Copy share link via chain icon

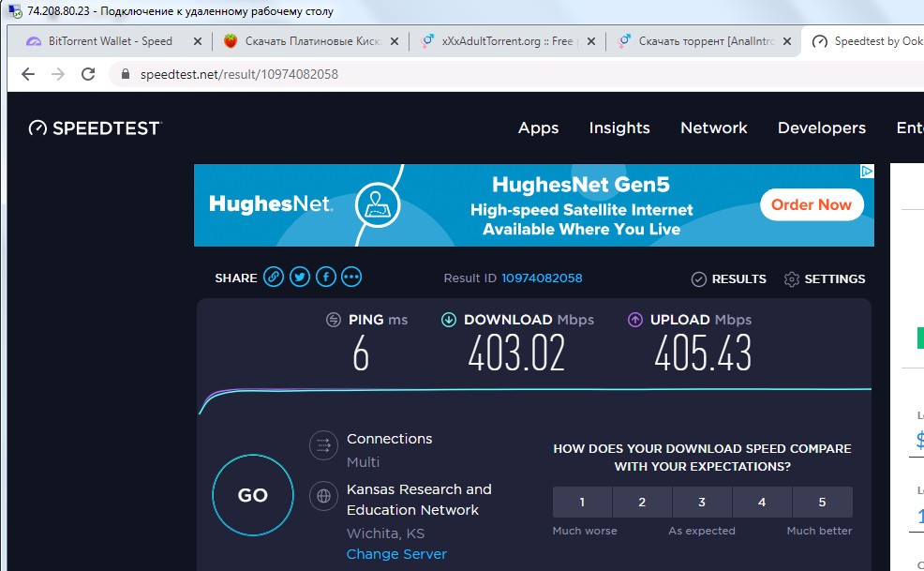point(274,277)
